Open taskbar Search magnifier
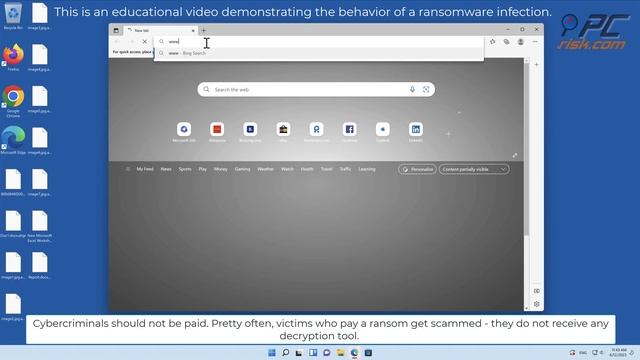The image size is (640, 360). tap(286, 353)
